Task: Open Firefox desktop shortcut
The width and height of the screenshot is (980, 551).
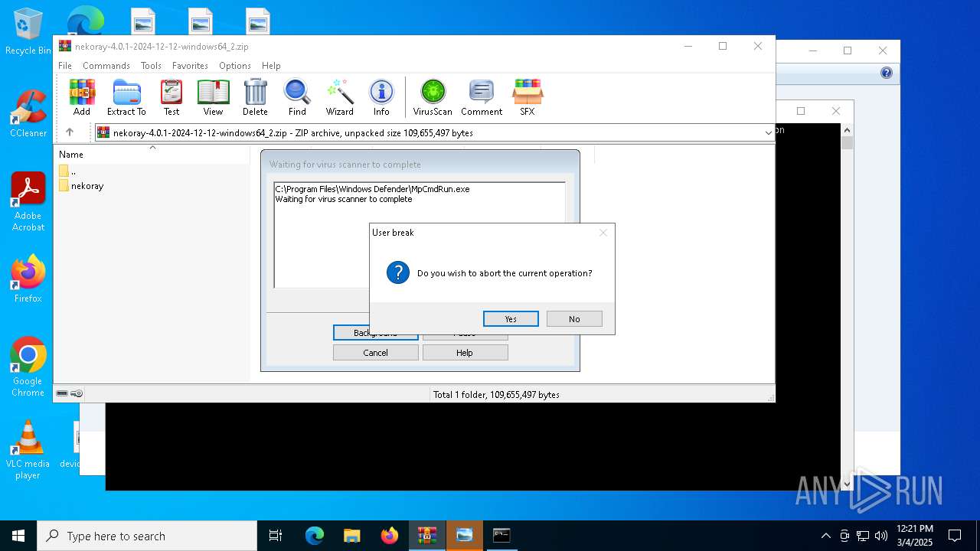Action: tap(28, 279)
